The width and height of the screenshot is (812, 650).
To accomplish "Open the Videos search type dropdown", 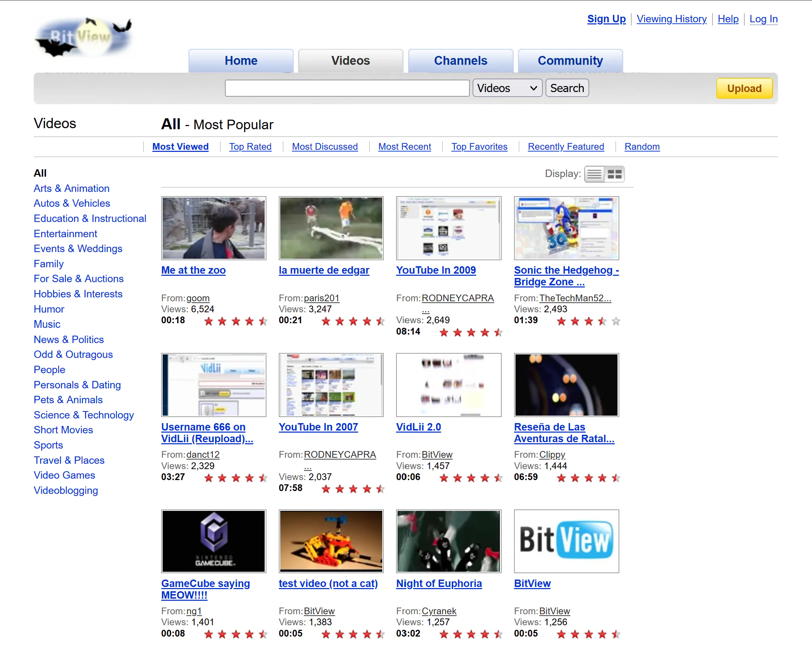I will (507, 88).
